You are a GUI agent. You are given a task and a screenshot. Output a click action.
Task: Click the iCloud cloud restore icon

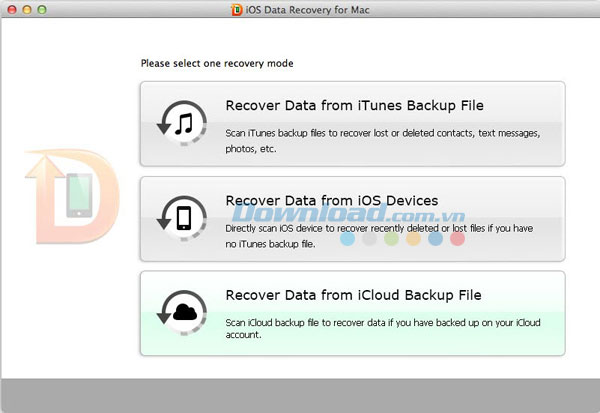[x=183, y=313]
